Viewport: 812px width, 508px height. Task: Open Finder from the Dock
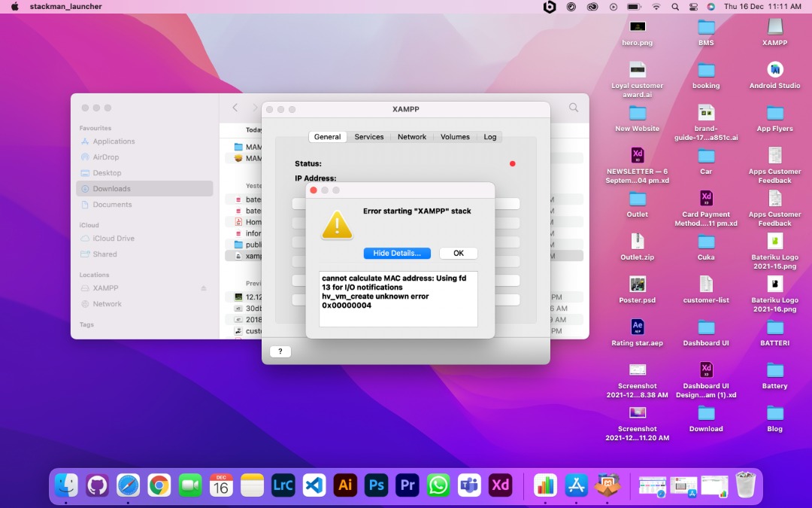(x=66, y=485)
